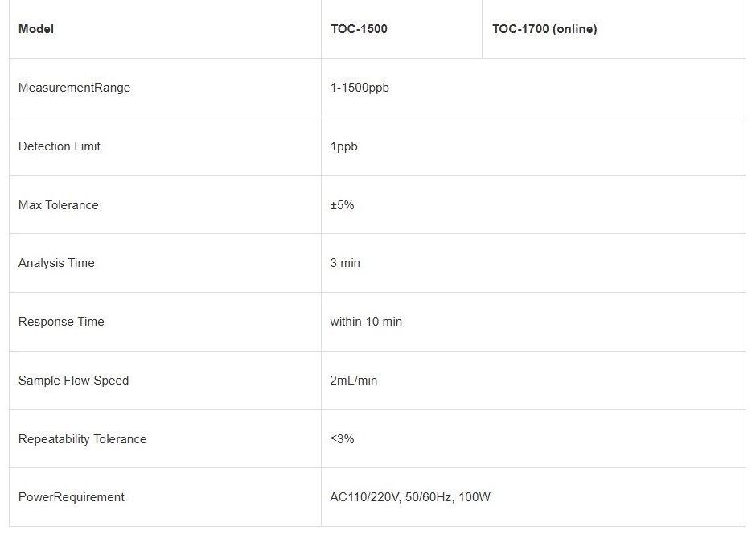Click the 100W text in power row

tap(475, 497)
